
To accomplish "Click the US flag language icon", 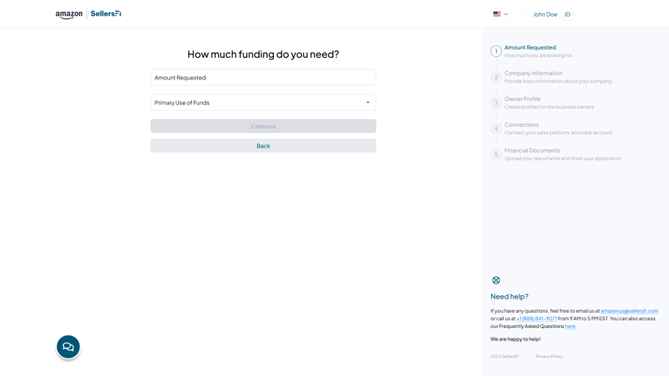I will point(497,14).
